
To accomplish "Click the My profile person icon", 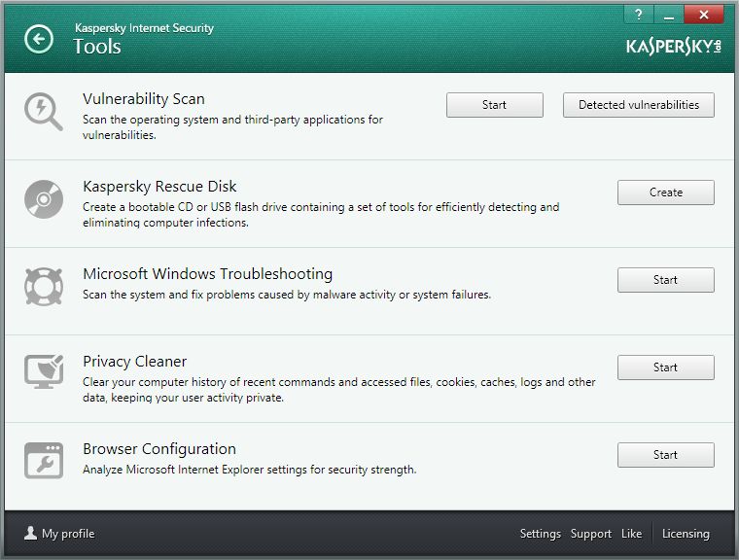I will tap(31, 533).
